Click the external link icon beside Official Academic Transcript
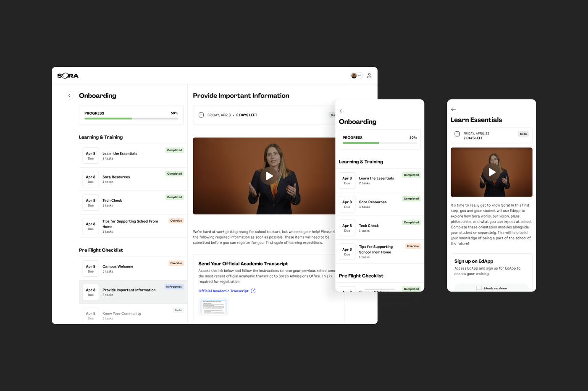 click(253, 291)
